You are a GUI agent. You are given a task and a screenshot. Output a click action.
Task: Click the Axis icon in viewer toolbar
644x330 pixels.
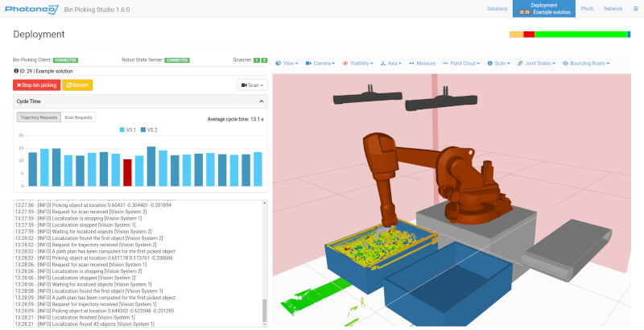[383, 64]
